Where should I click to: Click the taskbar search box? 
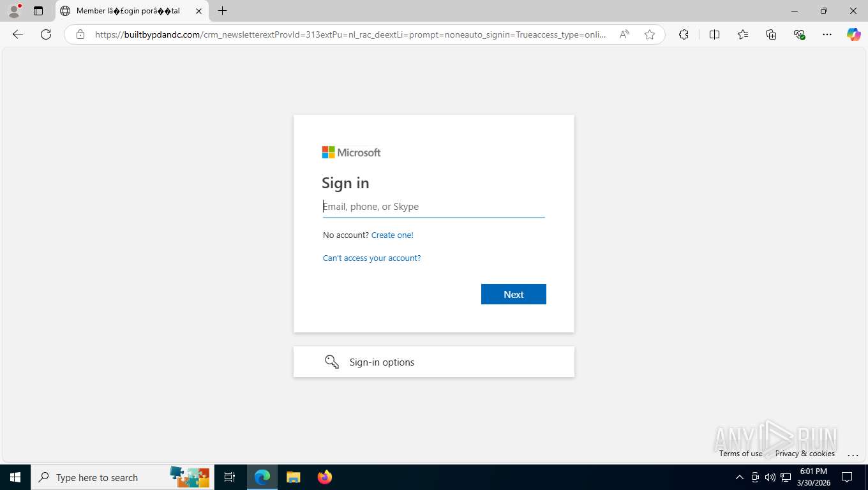(x=123, y=477)
